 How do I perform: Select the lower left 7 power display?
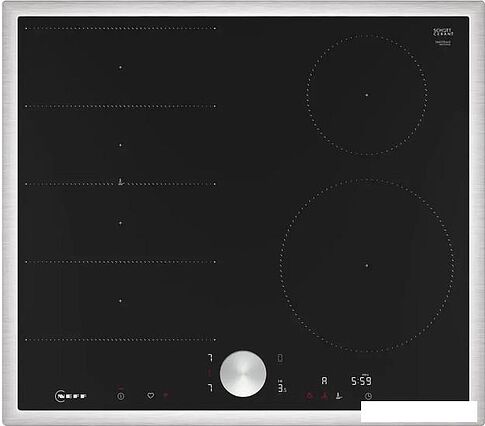tap(210, 388)
